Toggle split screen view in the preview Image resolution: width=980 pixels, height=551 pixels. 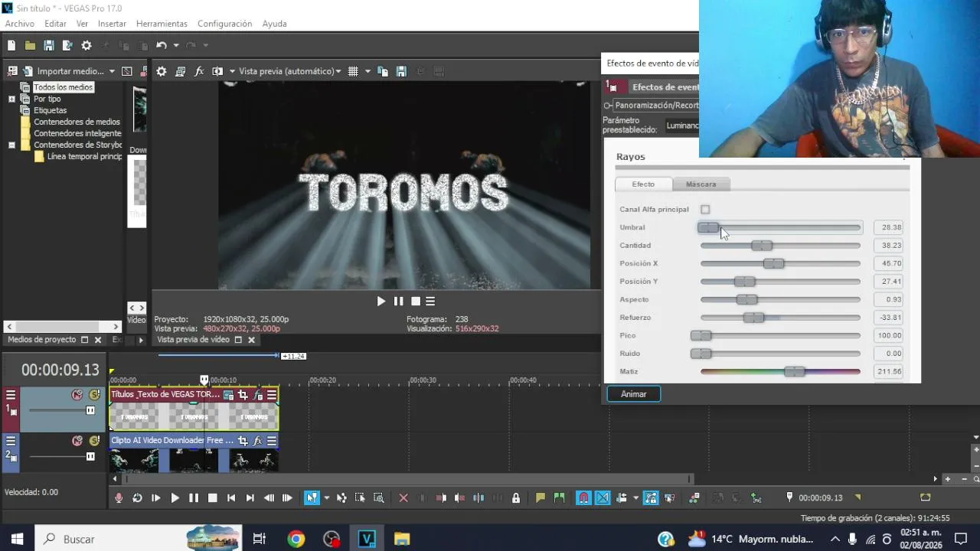217,71
